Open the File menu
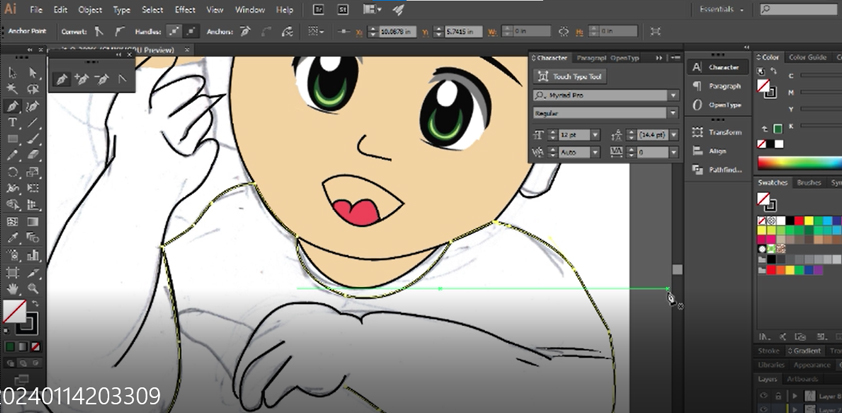This screenshot has height=413, width=842. (36, 10)
